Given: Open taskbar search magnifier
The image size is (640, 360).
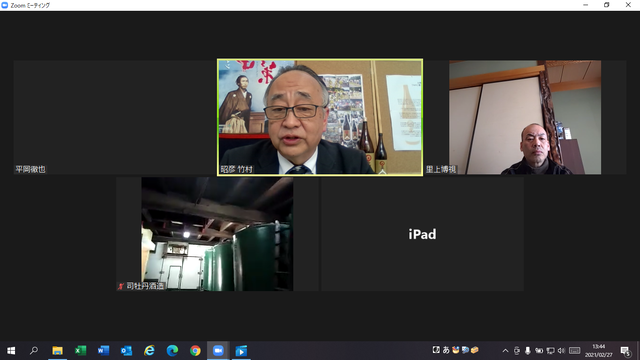Looking at the screenshot, I should (x=34, y=351).
